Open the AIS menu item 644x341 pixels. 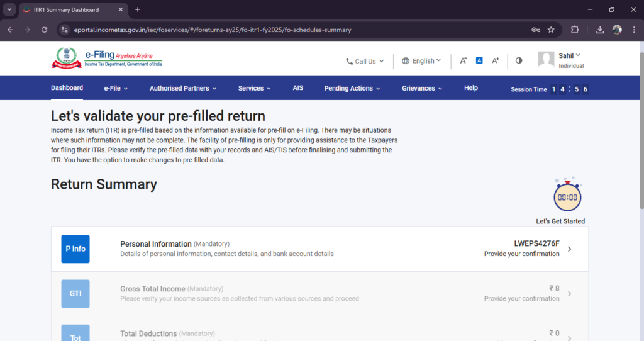[297, 88]
